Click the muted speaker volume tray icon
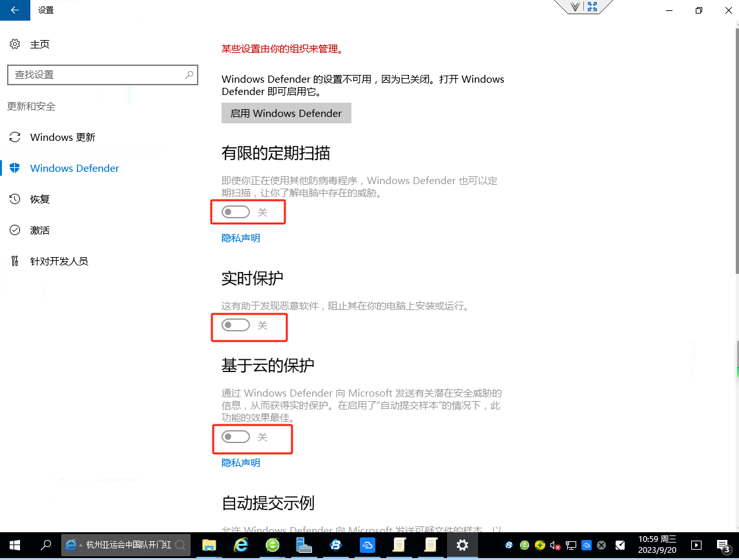 coord(555,546)
